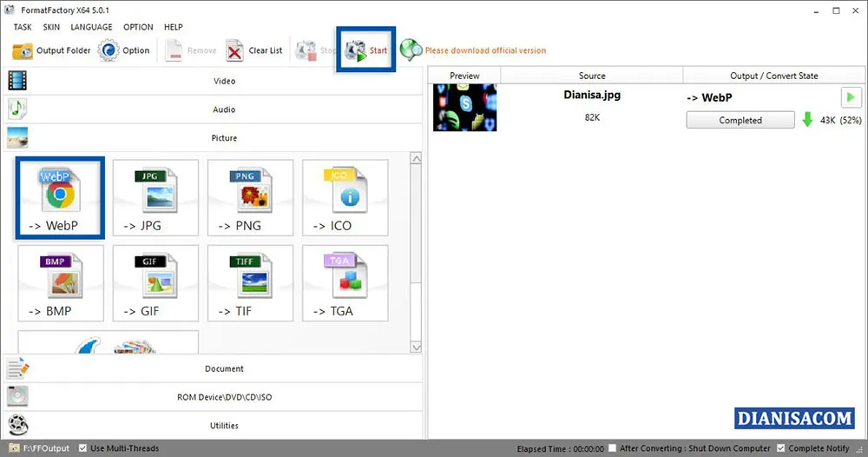The image size is (868, 457).
Task: Click the Remove toolbar button
Action: (191, 50)
